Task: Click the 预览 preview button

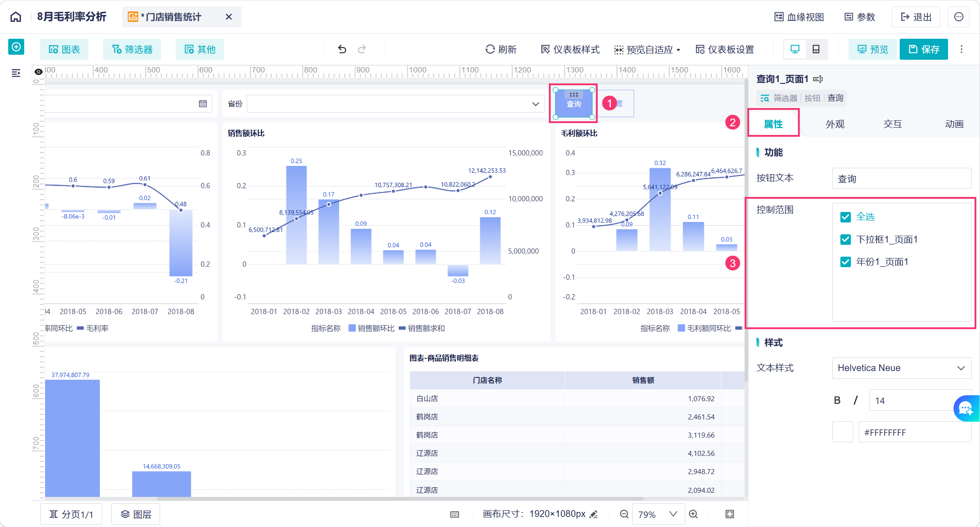Action: 873,49
